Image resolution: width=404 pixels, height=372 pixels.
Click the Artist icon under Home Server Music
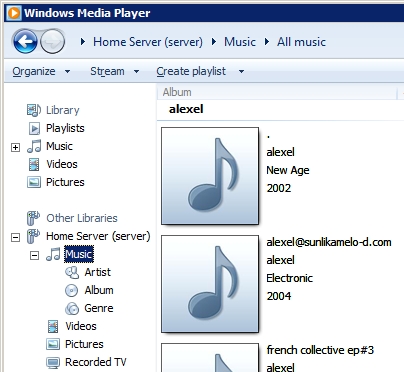point(72,272)
